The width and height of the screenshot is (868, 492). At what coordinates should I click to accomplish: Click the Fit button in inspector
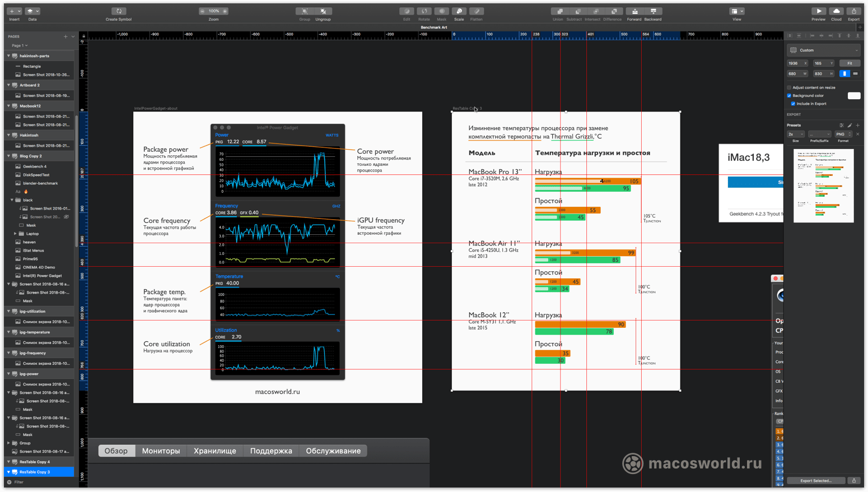click(850, 63)
